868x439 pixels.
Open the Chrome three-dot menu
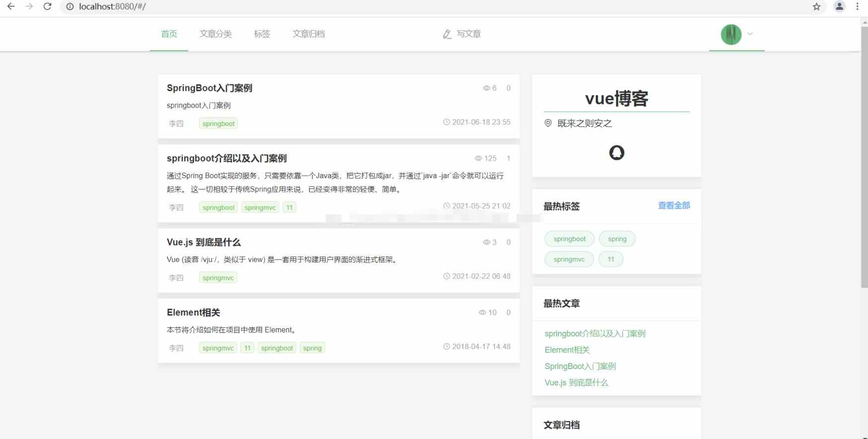[x=857, y=6]
